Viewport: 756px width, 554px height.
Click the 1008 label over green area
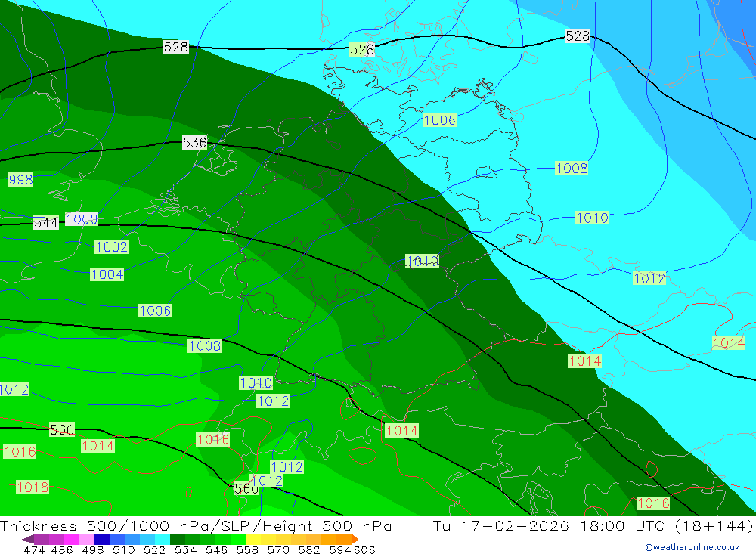[x=204, y=345]
